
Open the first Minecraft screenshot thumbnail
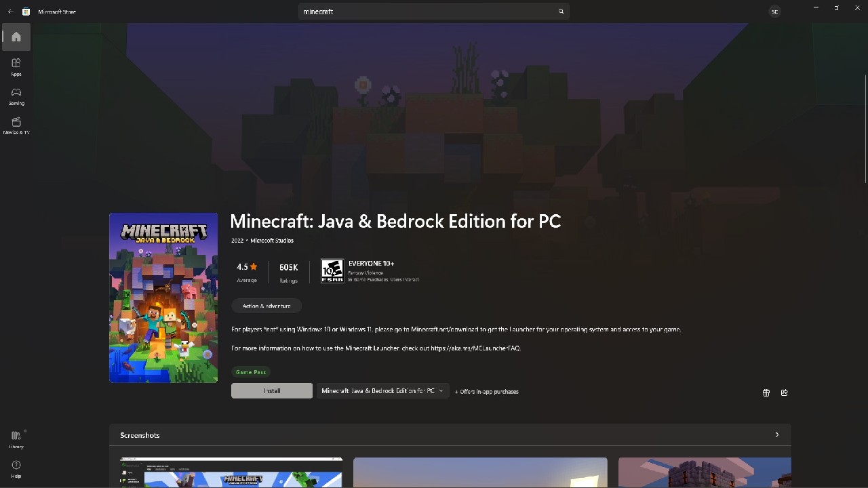pos(231,472)
